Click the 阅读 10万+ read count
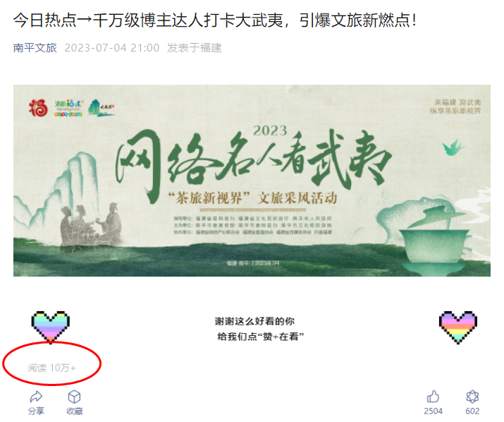 [51, 368]
